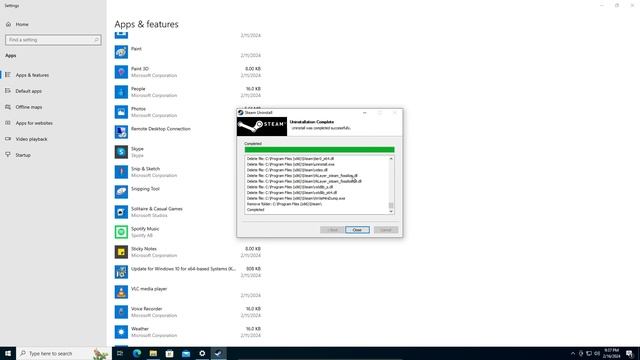This screenshot has width=640, height=360.
Task: Open Mail from the taskbar
Action: [186, 353]
